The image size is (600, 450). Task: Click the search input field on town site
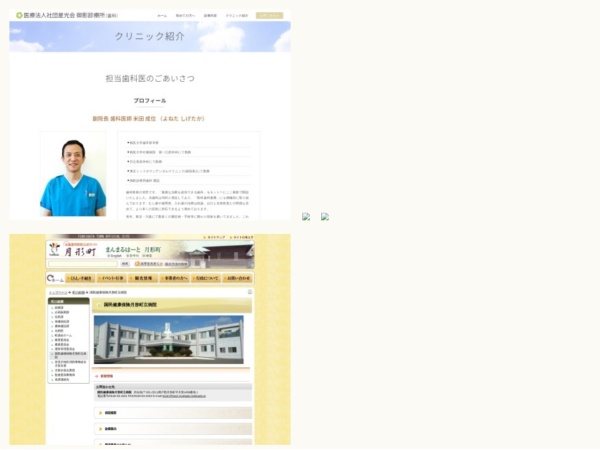(83, 264)
